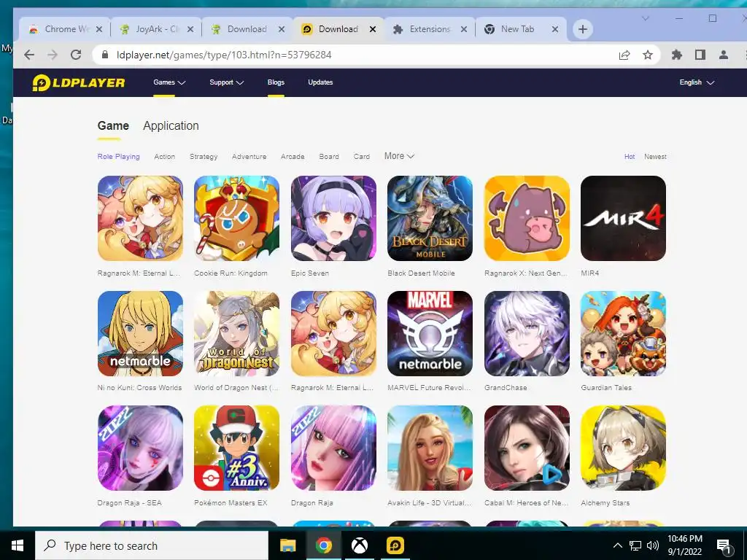Expand the Support dropdown in header
747x560 pixels.
coord(226,82)
